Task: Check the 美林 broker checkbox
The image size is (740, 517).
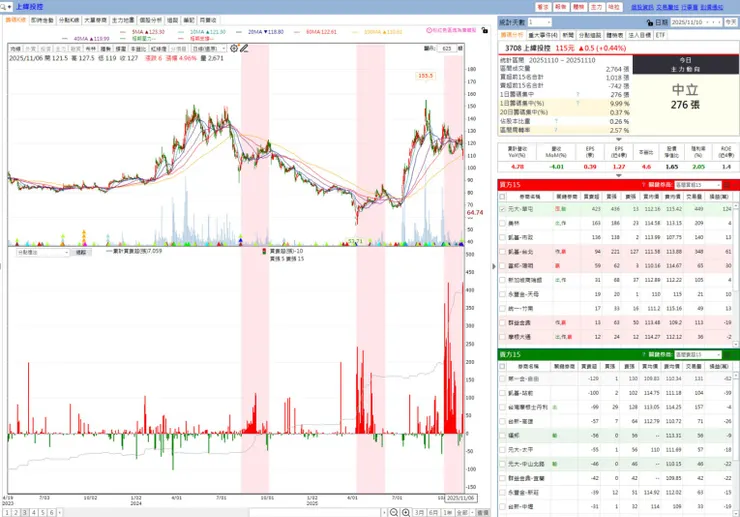Action: coord(502,223)
